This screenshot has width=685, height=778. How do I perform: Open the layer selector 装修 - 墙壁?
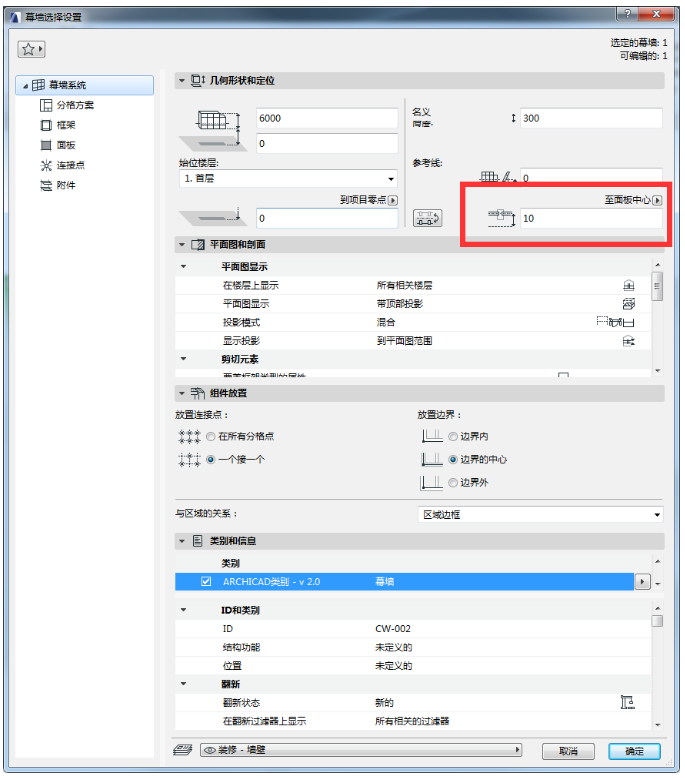(361, 750)
